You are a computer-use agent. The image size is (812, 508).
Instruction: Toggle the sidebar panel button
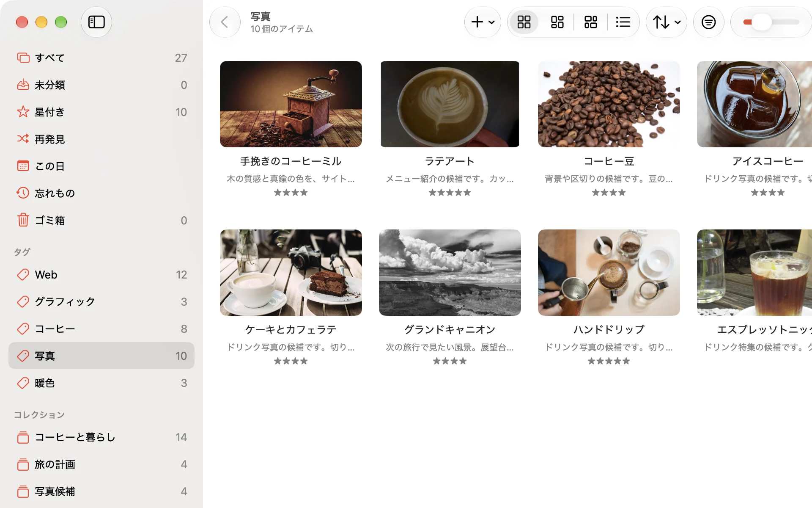(x=96, y=22)
